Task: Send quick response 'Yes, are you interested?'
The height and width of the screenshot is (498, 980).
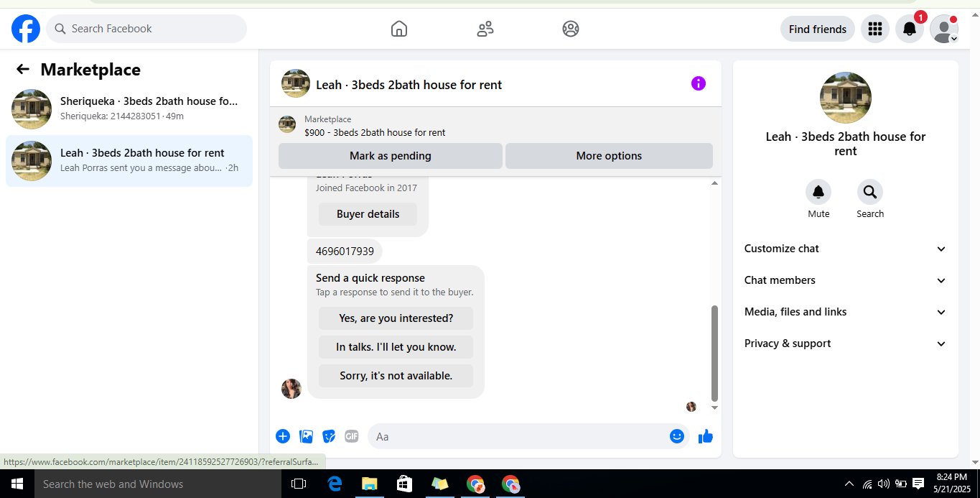Action: (x=396, y=318)
